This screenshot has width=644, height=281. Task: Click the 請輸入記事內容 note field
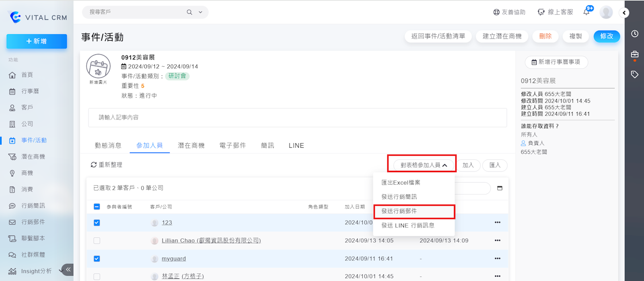(297, 118)
